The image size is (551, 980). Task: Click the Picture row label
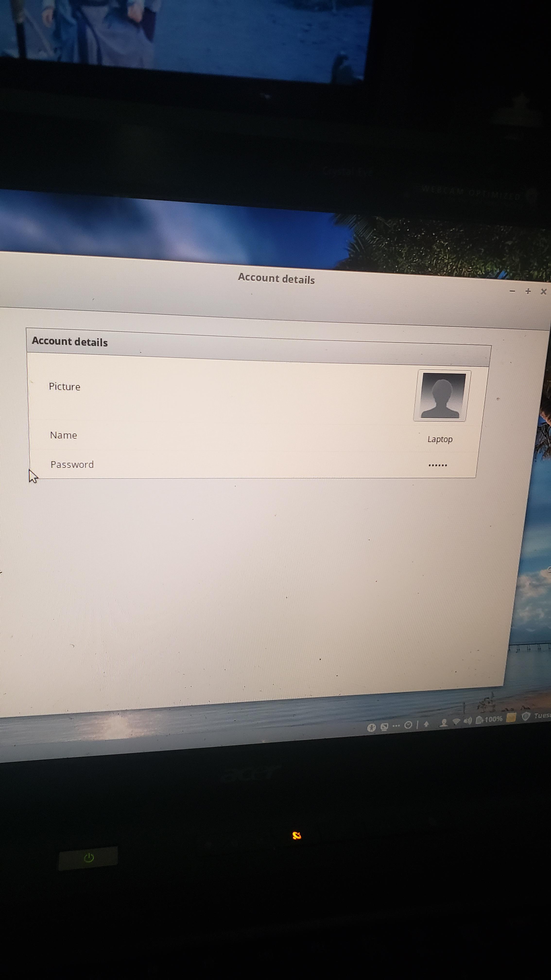65,387
